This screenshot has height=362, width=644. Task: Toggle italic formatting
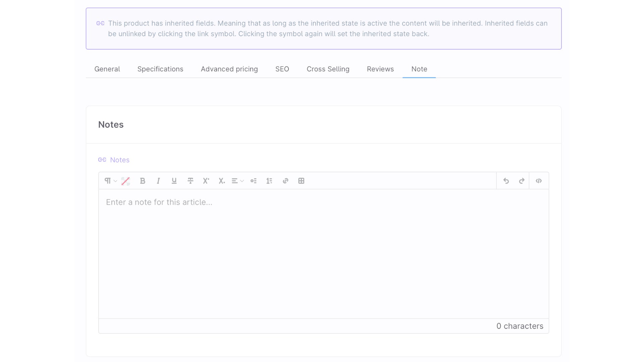158,181
